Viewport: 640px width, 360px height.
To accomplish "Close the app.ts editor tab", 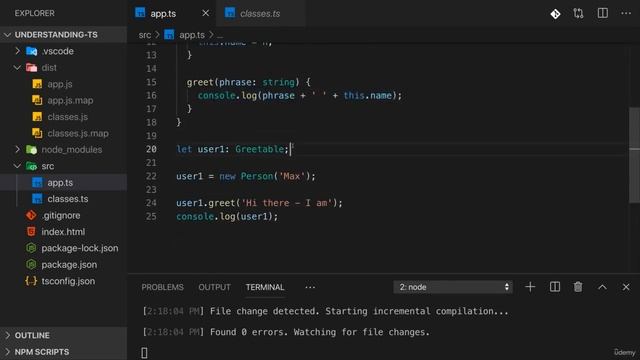I will [206, 13].
